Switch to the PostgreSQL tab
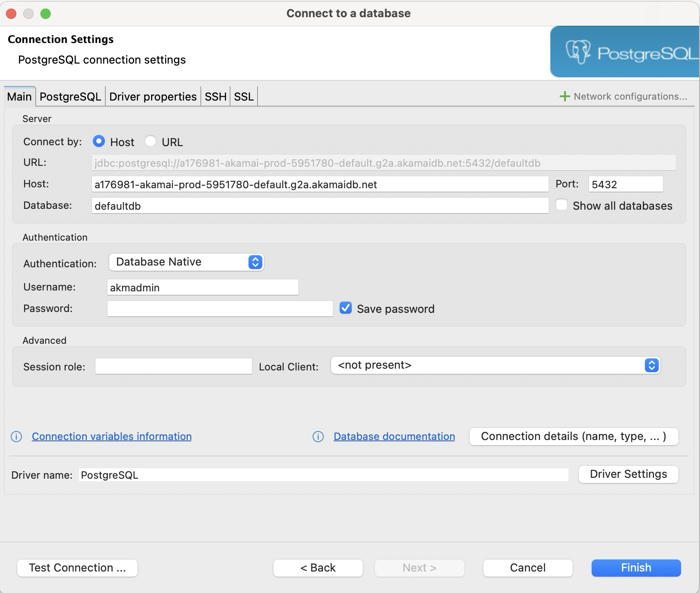Image resolution: width=700 pixels, height=593 pixels. (x=70, y=97)
